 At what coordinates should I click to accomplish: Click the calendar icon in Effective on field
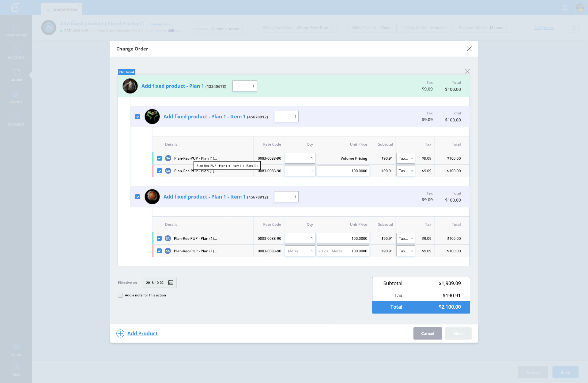pos(171,282)
